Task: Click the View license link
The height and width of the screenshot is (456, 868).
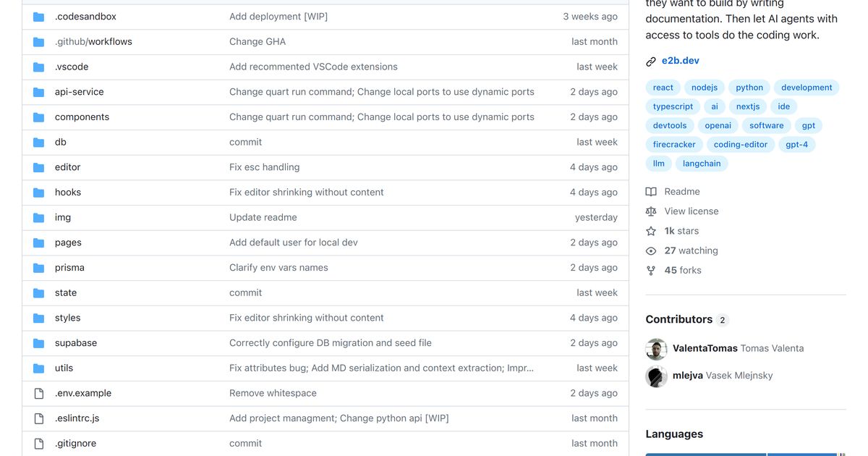Action: point(691,211)
